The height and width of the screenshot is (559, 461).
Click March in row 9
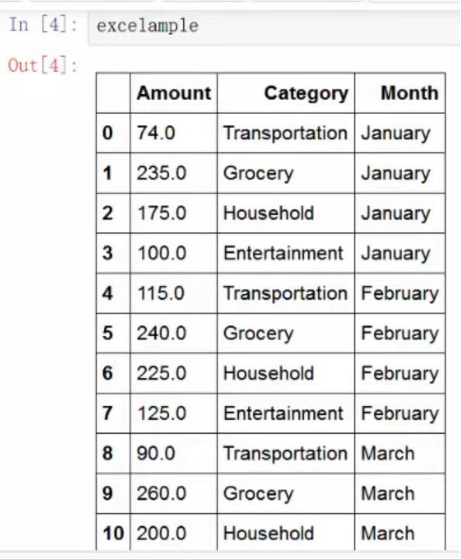[388, 494]
